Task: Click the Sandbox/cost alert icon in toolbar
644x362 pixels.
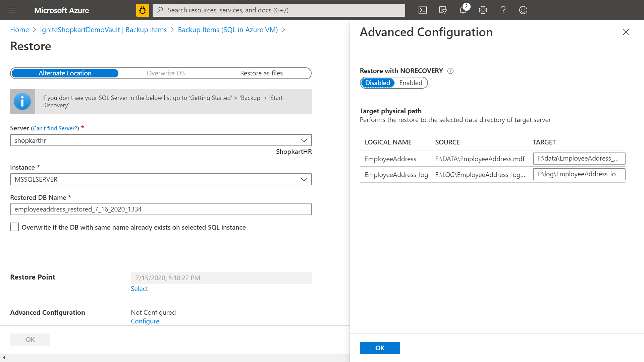Action: tap(143, 10)
